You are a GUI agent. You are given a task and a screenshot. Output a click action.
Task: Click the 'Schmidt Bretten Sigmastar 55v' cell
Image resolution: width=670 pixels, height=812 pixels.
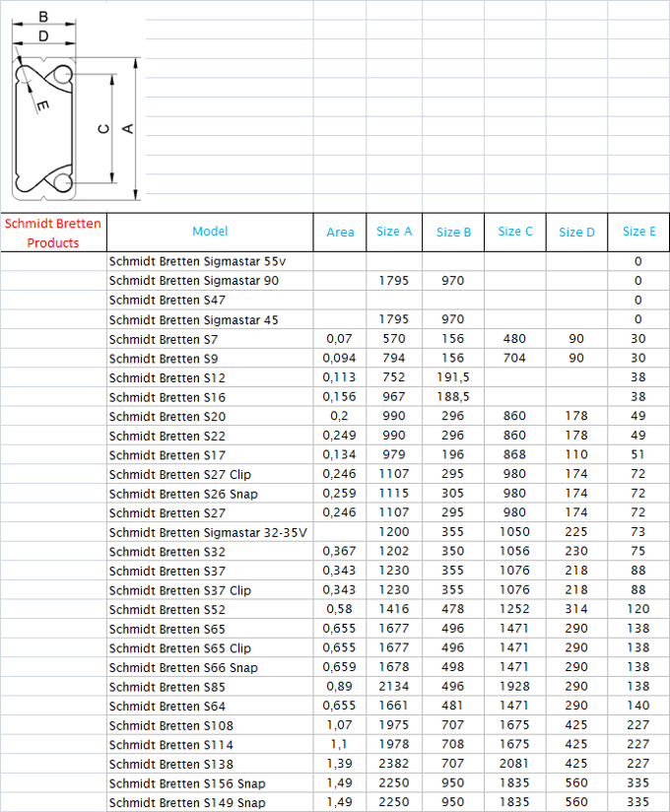point(210,261)
